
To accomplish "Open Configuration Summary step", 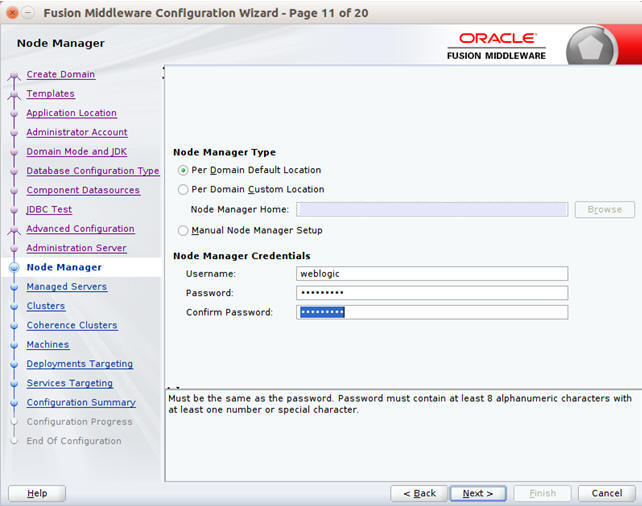I will (x=81, y=402).
